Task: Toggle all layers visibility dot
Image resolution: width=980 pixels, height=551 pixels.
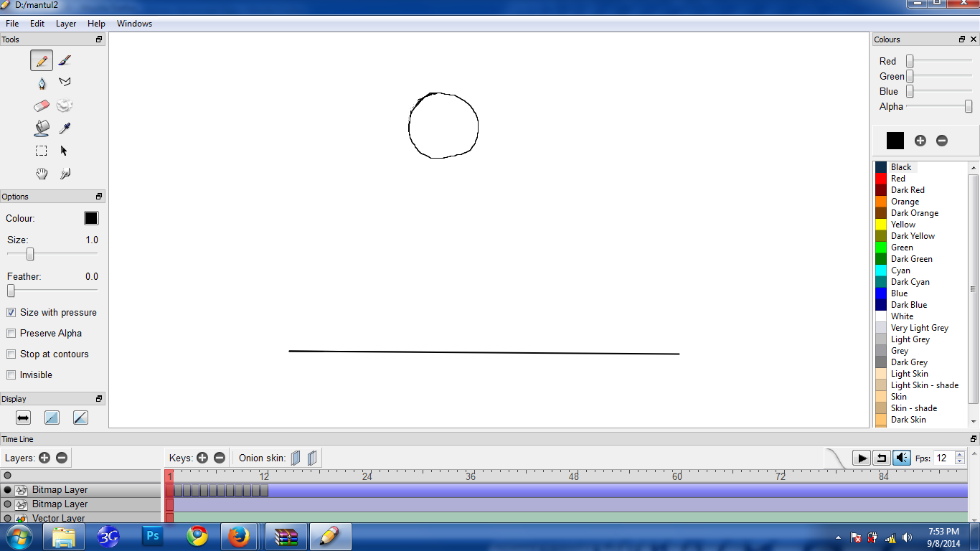Action: point(8,475)
